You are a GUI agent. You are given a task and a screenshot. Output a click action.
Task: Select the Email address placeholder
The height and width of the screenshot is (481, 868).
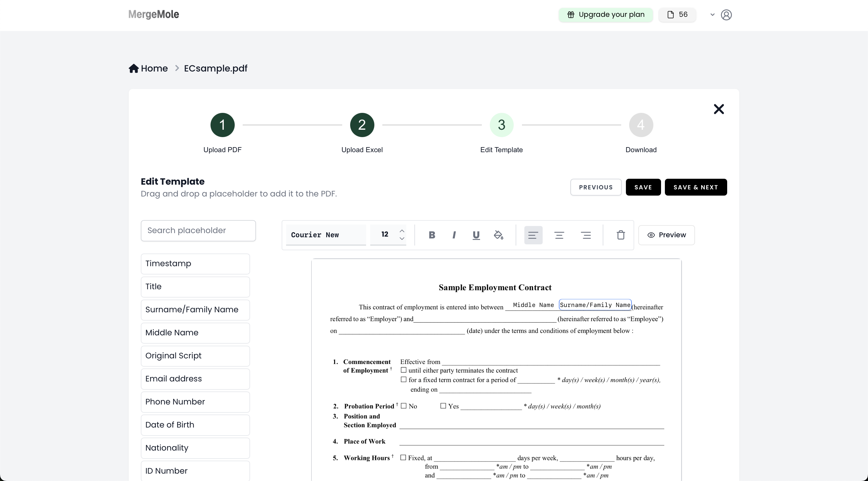click(195, 379)
